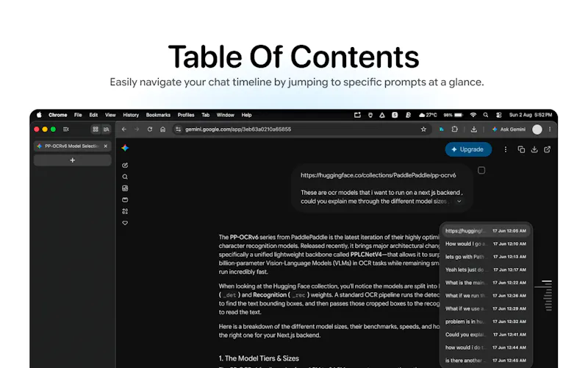This screenshot has height=368, width=588.
Task: Add a new tab with the plus button
Action: (x=72, y=160)
